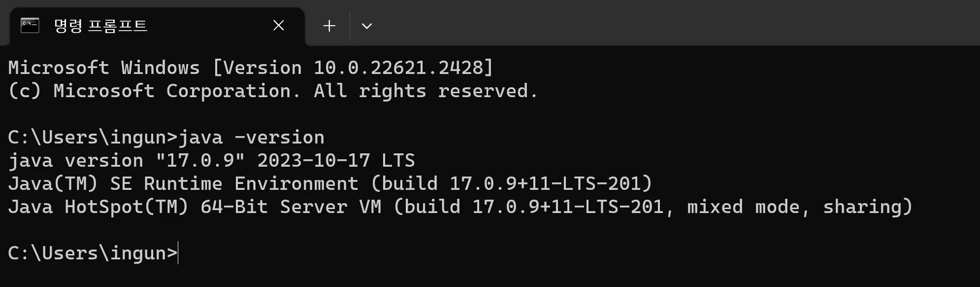Close the 명령 프롬프트 tab

279,25
